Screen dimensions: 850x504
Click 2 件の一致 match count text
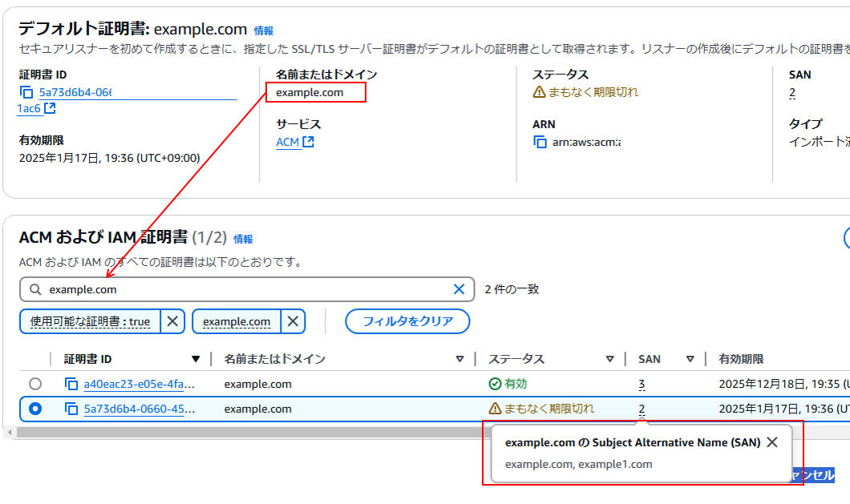click(512, 289)
